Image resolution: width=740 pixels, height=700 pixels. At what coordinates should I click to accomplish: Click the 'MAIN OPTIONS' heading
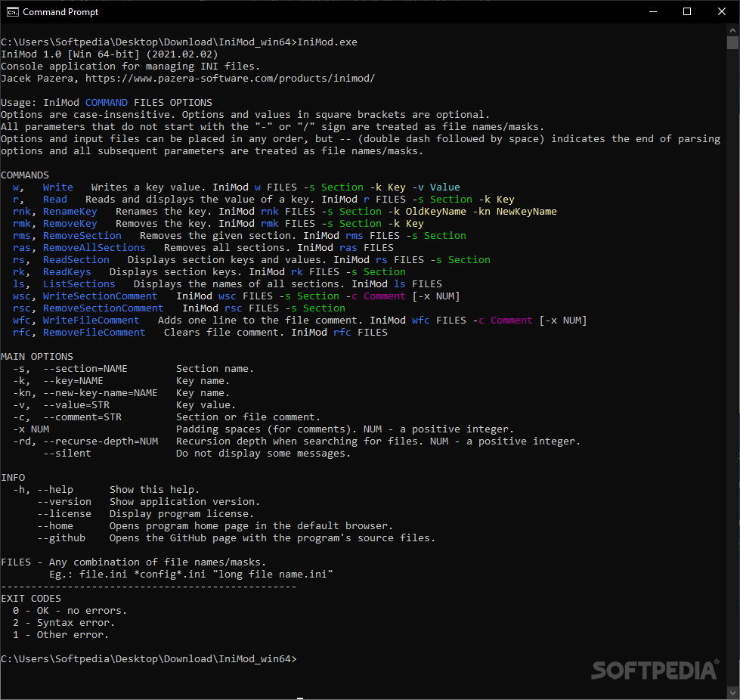(x=37, y=357)
